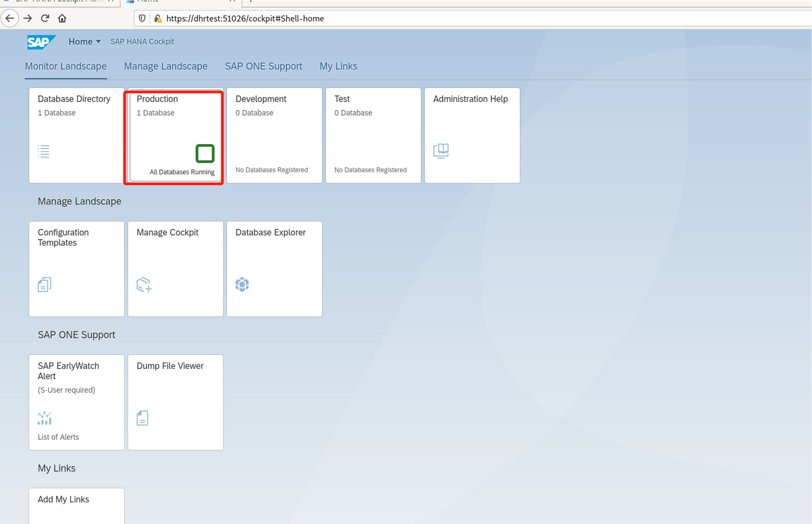Screen dimensions: 812x524
Task: Click the Database Directory list icon
Action: click(44, 151)
